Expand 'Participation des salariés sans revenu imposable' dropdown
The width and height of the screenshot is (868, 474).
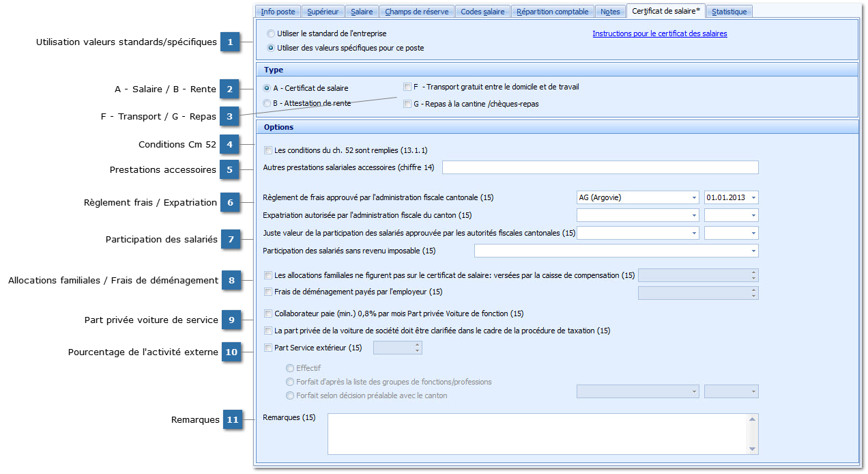coord(753,251)
